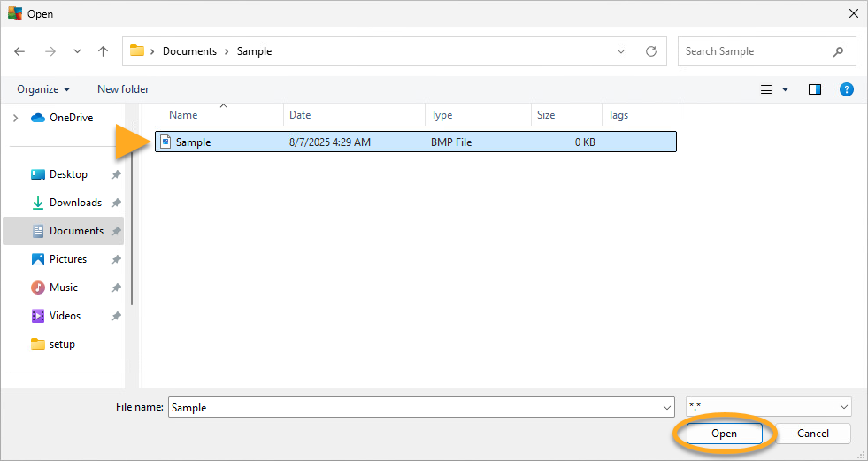Viewport: 868px width, 461px height.
Task: Expand the OneDrive tree node
Action: (15, 118)
